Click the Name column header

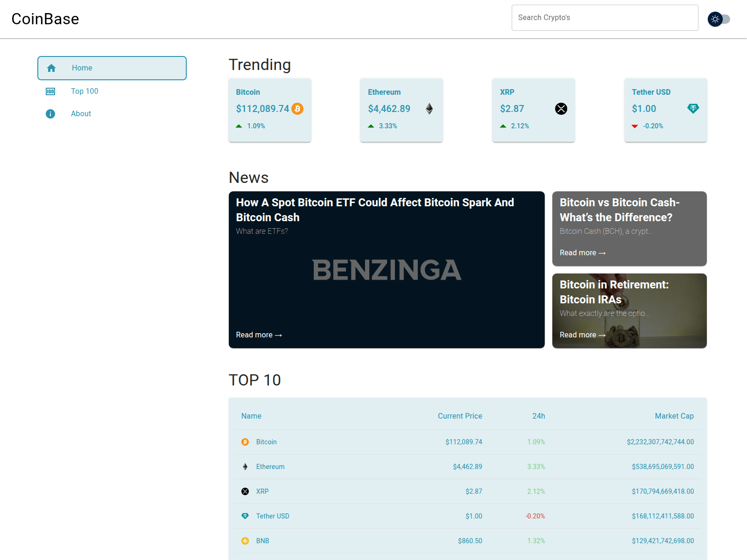(x=251, y=416)
